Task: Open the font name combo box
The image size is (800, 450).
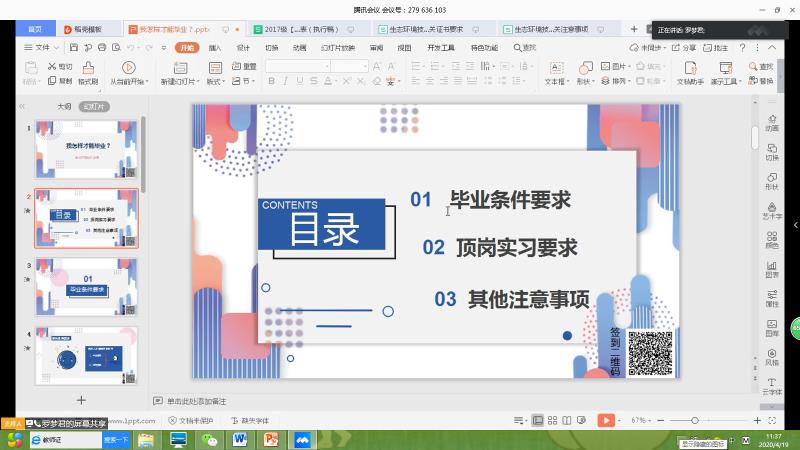Action: click(297, 66)
